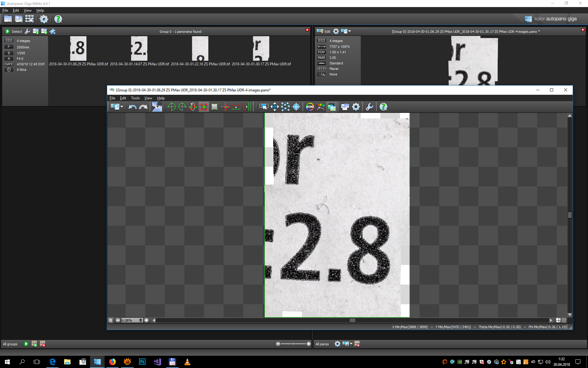Select the vertical lines tool icon
The image size is (588, 368).
point(247,107)
